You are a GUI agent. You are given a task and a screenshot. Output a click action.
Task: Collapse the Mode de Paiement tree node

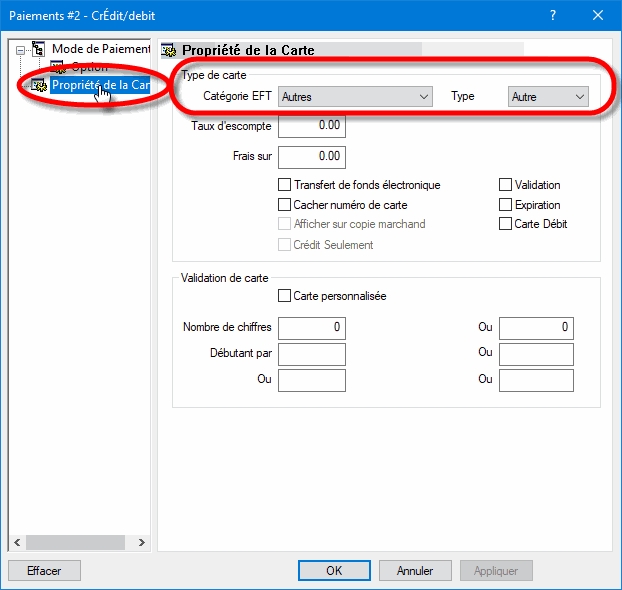tap(19, 49)
